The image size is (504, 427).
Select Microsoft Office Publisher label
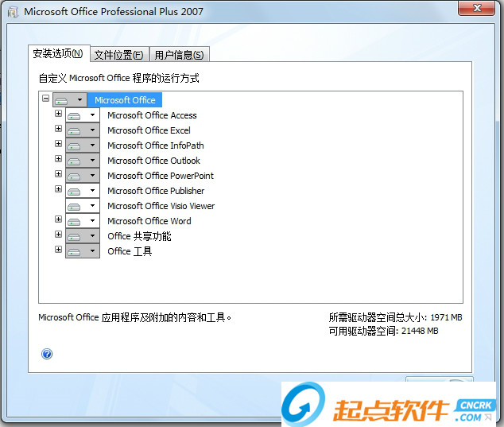pyautogui.click(x=156, y=191)
